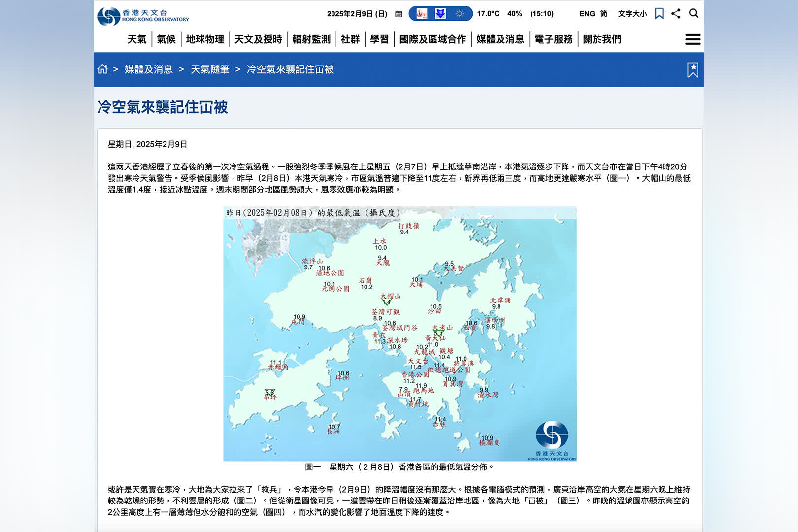Open the 文字大小 text size option

click(x=632, y=14)
